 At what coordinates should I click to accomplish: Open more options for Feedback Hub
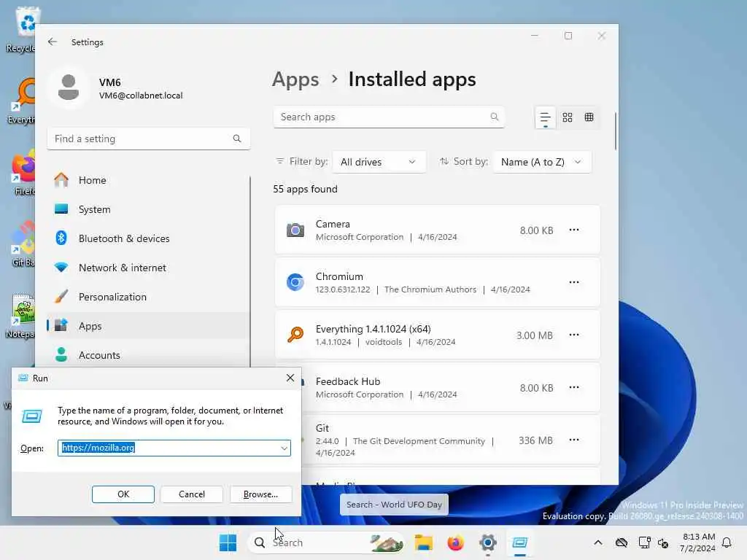click(x=573, y=387)
